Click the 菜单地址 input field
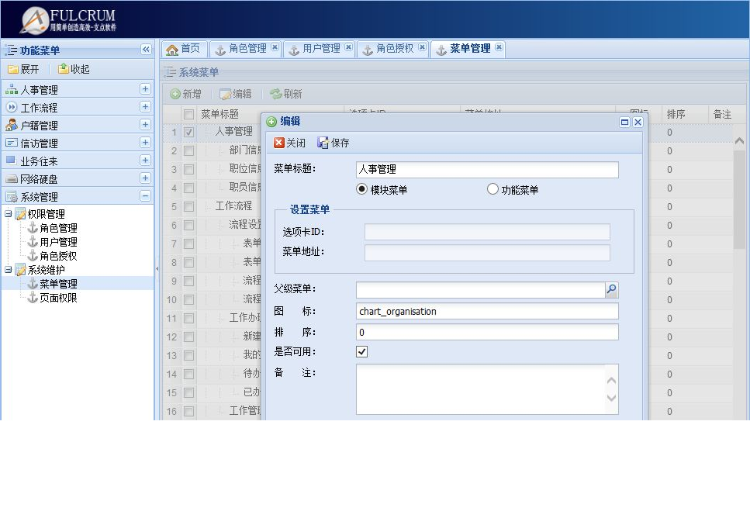The image size is (750, 511). coord(487,253)
